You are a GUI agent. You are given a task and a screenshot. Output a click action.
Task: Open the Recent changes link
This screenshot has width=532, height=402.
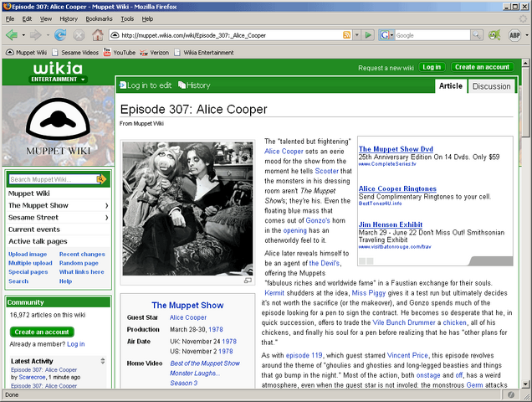click(x=82, y=254)
